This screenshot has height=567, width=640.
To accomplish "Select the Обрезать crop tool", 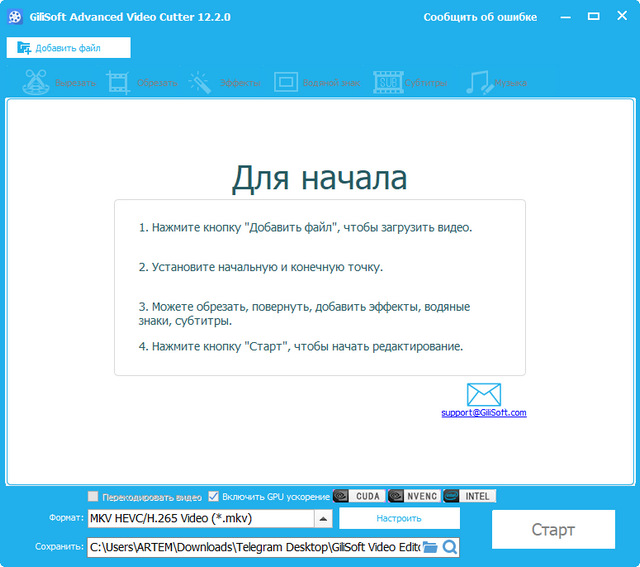I will (x=142, y=82).
